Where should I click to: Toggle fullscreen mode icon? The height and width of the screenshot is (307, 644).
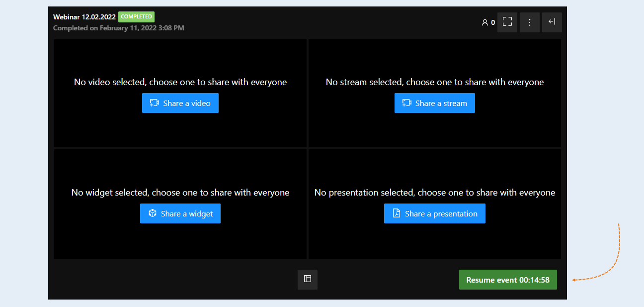click(507, 22)
